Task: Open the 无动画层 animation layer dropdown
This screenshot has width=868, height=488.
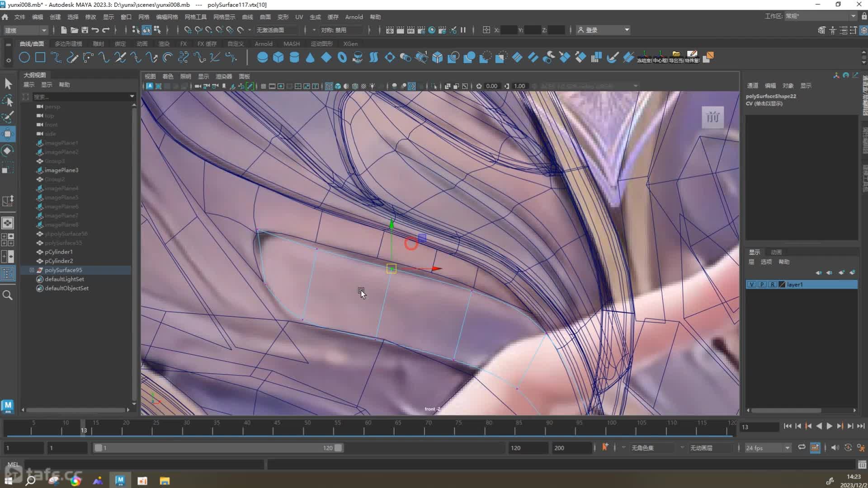Action: (x=711, y=448)
